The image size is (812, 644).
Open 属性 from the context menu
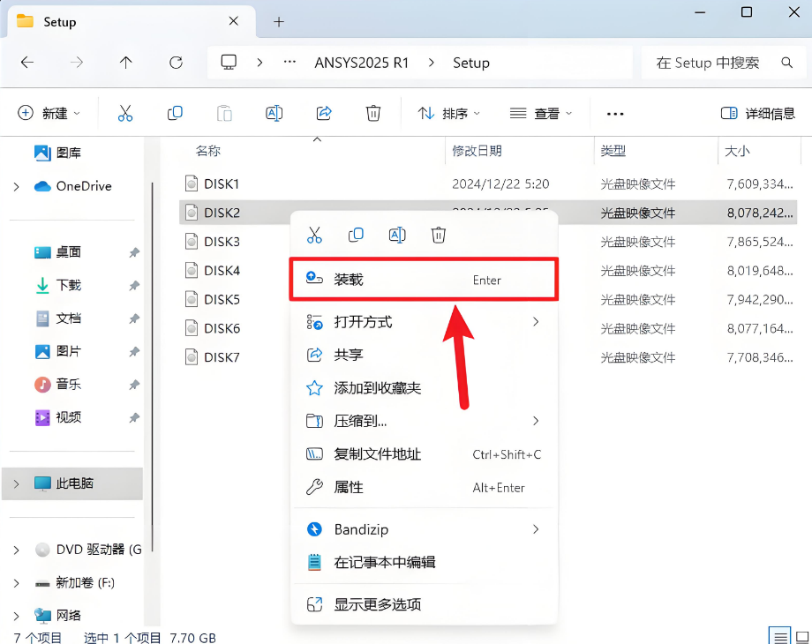pyautogui.click(x=424, y=488)
